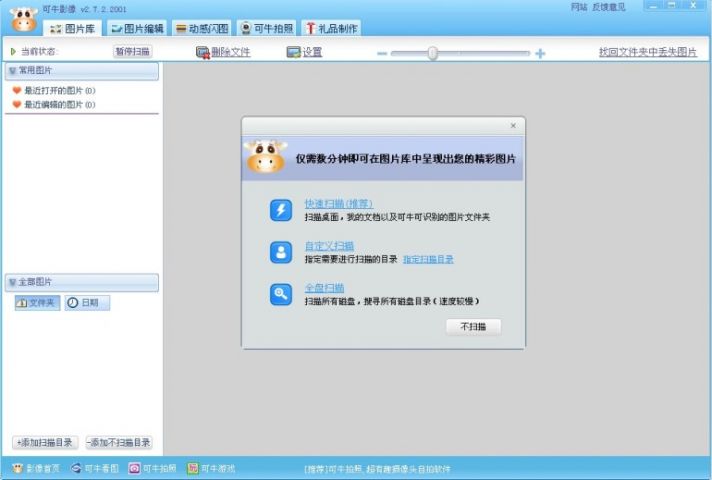Image resolution: width=712 pixels, height=480 pixels.
Task: Open the 网站 link in title bar
Action: [579, 7]
